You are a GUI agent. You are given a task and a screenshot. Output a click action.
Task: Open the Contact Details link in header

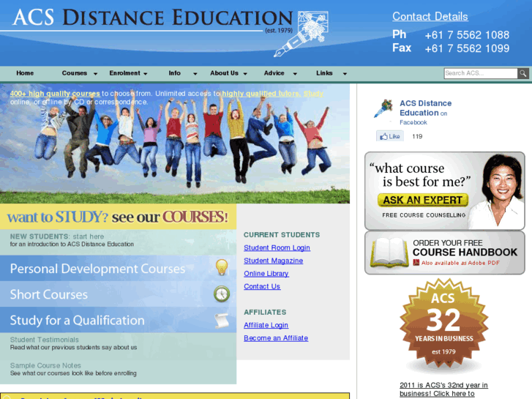pyautogui.click(x=430, y=16)
